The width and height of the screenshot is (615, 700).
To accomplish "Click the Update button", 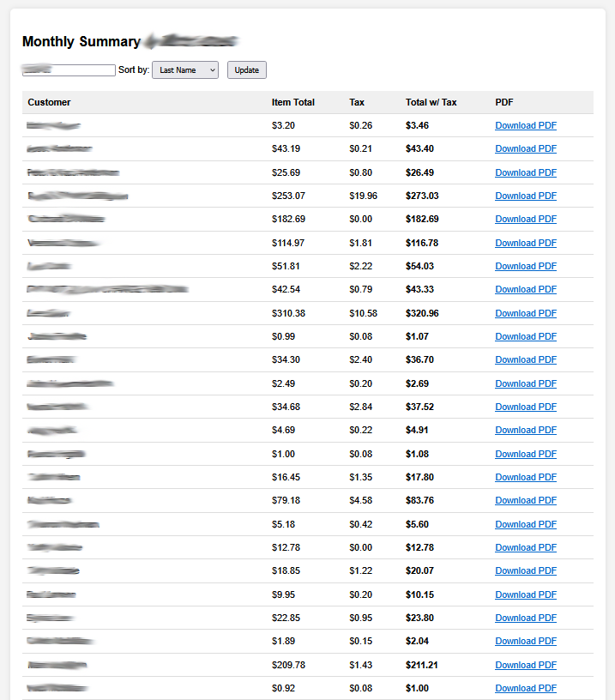I will click(246, 70).
